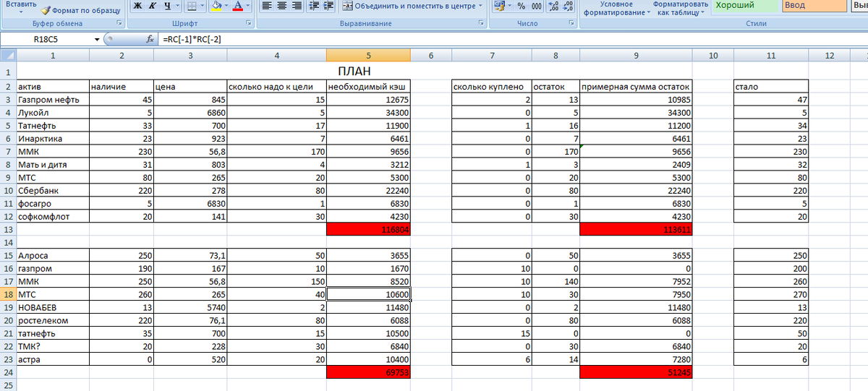The height and width of the screenshot is (391, 868).
Task: Open Font group dialog launcher
Action: click(x=249, y=24)
